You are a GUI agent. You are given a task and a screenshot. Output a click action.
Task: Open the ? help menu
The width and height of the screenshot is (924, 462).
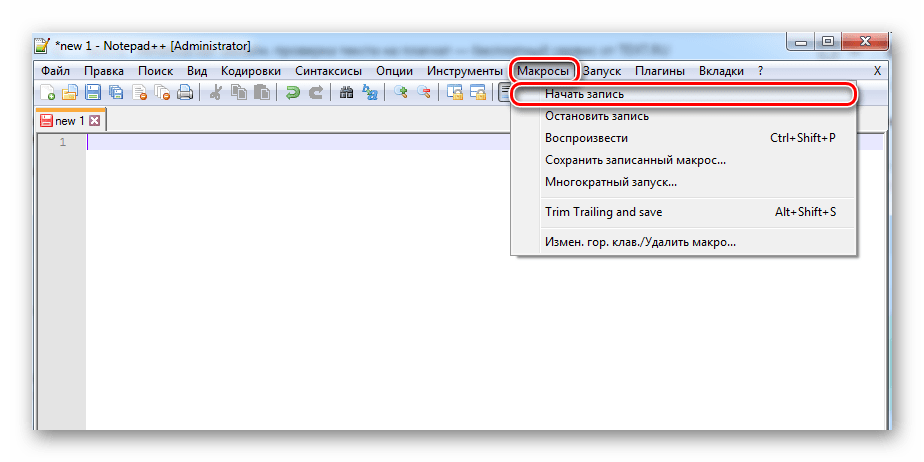tap(761, 71)
